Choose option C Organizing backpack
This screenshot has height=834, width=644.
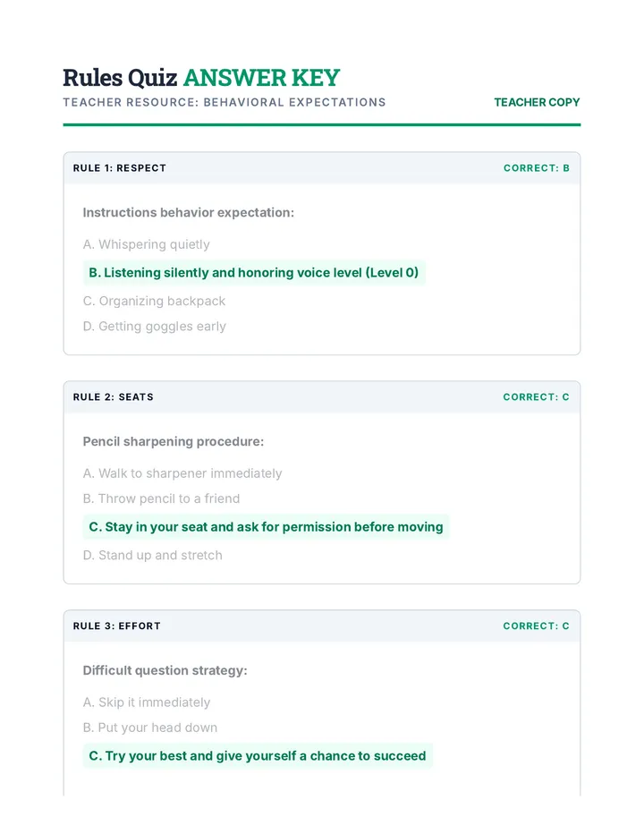(x=154, y=301)
